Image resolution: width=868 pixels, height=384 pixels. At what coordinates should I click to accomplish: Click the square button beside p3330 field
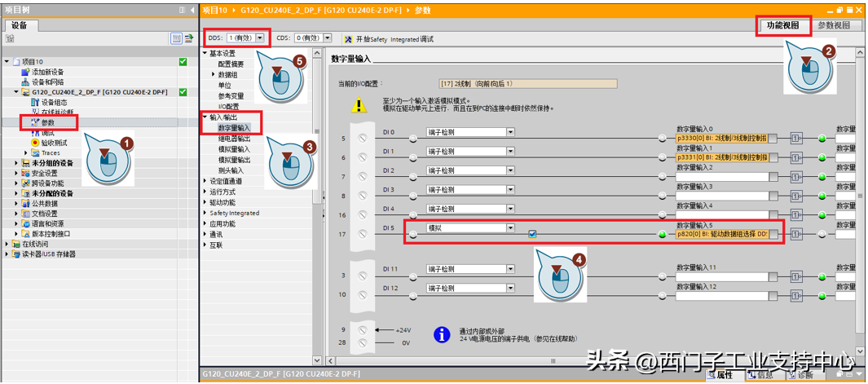(x=773, y=139)
